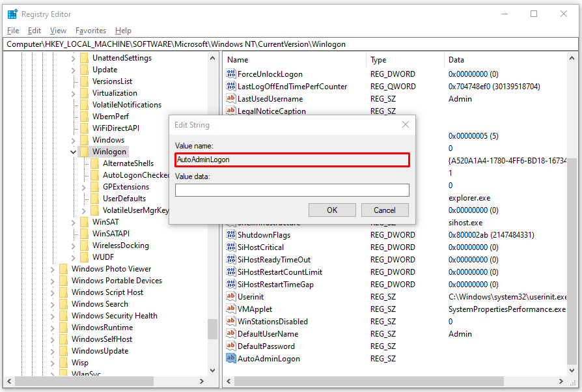Click the 0x800002ab ShutdownFlags data value

(491, 235)
